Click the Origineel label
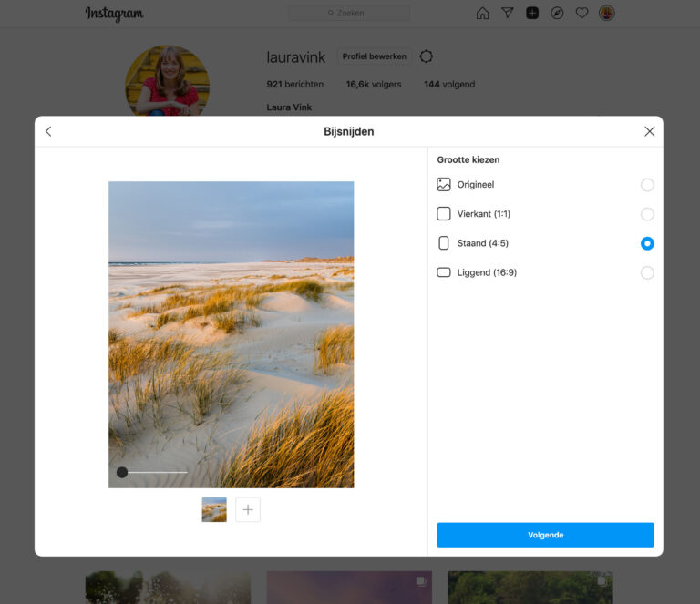This screenshot has height=604, width=700. 476,185
